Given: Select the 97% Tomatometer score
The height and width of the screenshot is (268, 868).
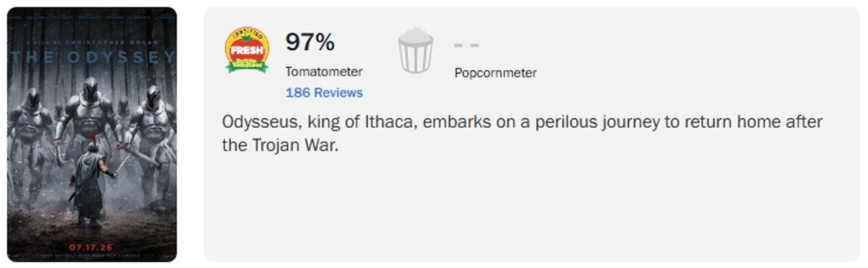Looking at the screenshot, I should coord(310,42).
